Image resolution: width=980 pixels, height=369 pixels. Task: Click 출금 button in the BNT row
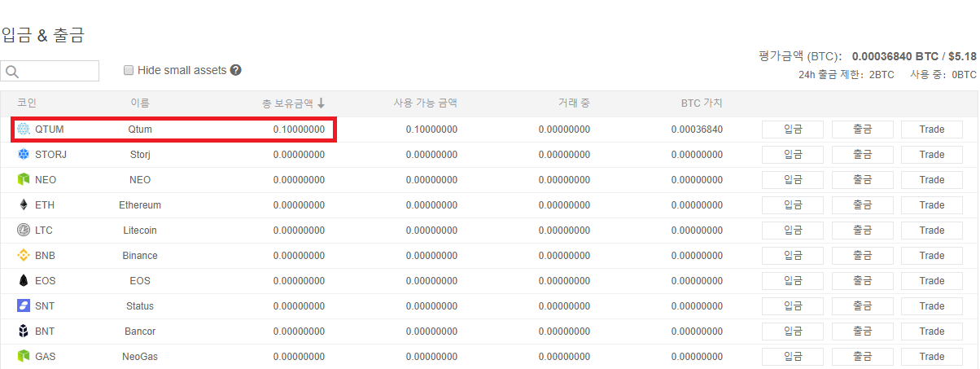coord(863,332)
